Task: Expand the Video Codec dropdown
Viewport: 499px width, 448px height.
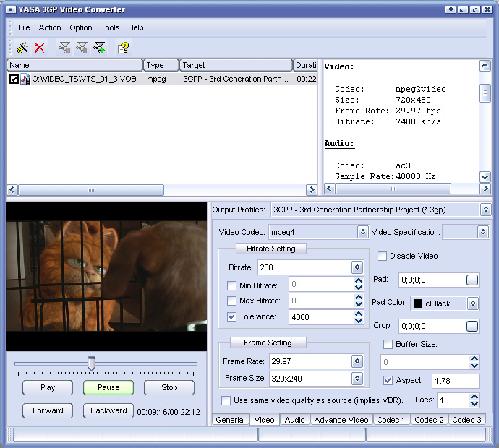Action: (362, 232)
